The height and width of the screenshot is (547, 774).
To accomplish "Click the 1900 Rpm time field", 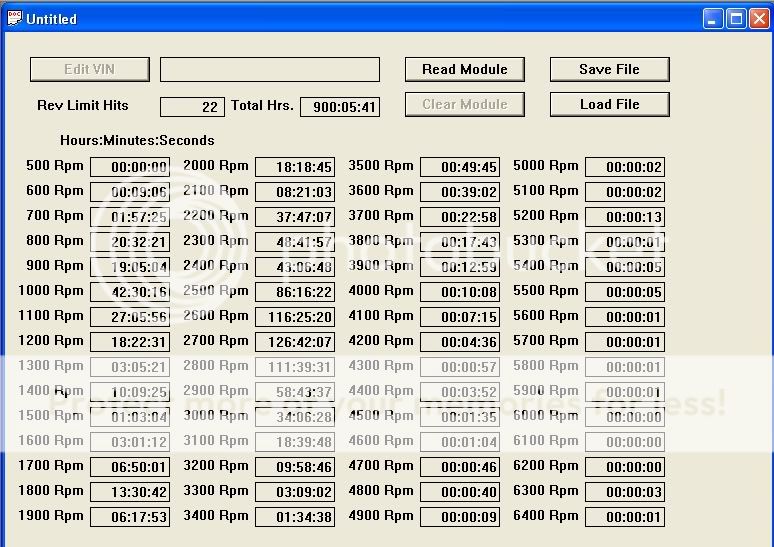I will 130,517.
